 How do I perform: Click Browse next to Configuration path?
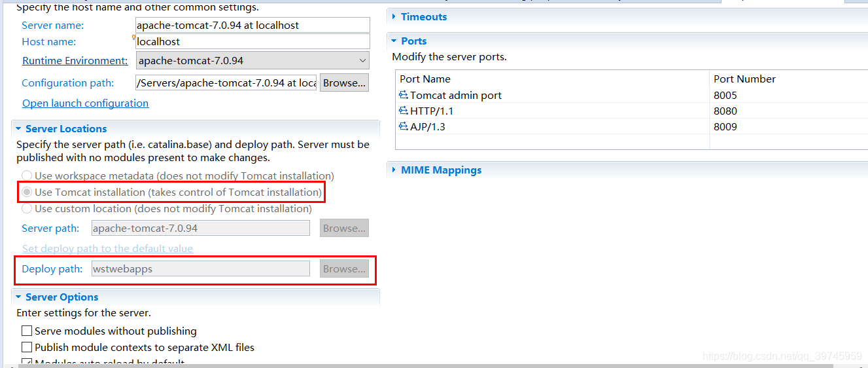pyautogui.click(x=344, y=83)
